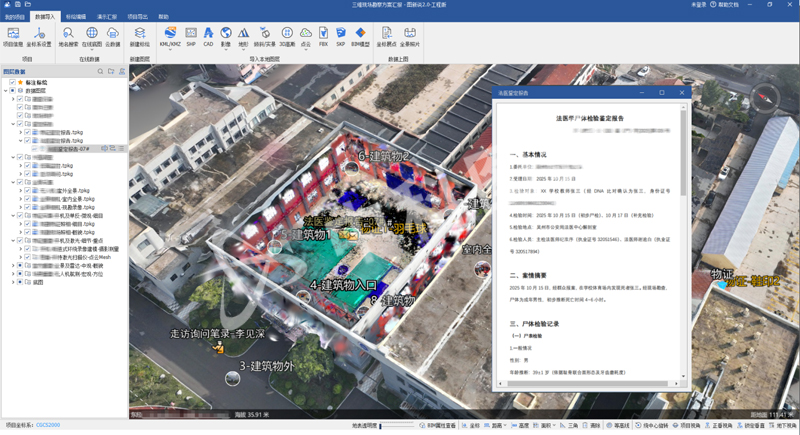Toggle checkbox of 解租-细目.tpkg layer
Image resolution: width=800 pixels, height=435 pixels.
[28, 224]
